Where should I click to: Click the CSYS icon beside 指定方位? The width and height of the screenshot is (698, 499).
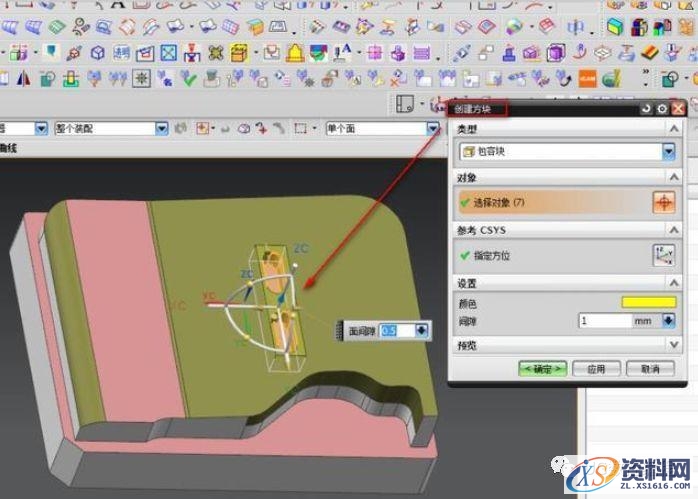tap(664, 255)
